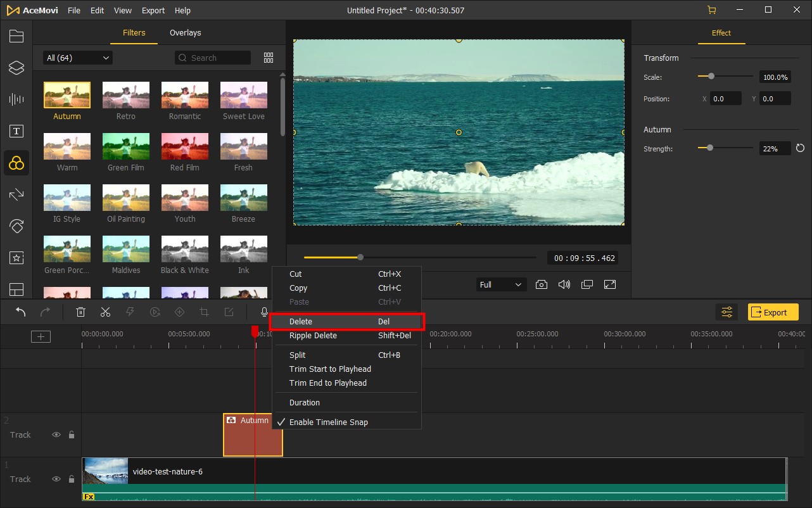812x508 pixels.
Task: Lock track 1 with the padlock icon
Action: click(x=72, y=479)
